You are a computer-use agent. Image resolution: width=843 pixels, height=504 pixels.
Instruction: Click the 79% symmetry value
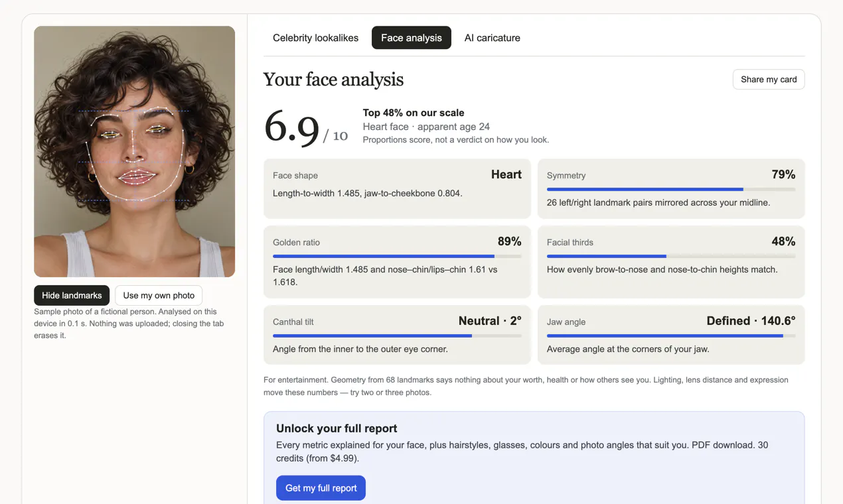click(783, 174)
